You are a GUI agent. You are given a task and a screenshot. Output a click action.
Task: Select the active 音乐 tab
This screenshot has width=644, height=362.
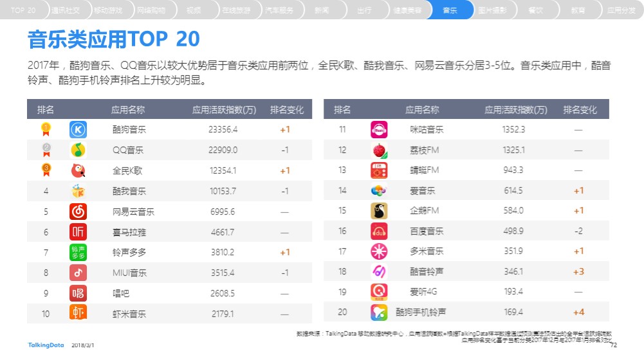[x=450, y=10]
